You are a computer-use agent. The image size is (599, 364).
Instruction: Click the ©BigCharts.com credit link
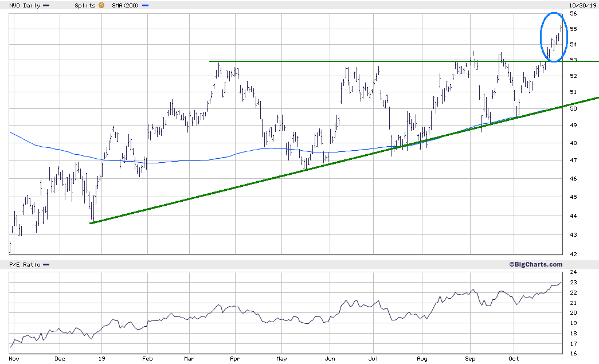coord(535,264)
